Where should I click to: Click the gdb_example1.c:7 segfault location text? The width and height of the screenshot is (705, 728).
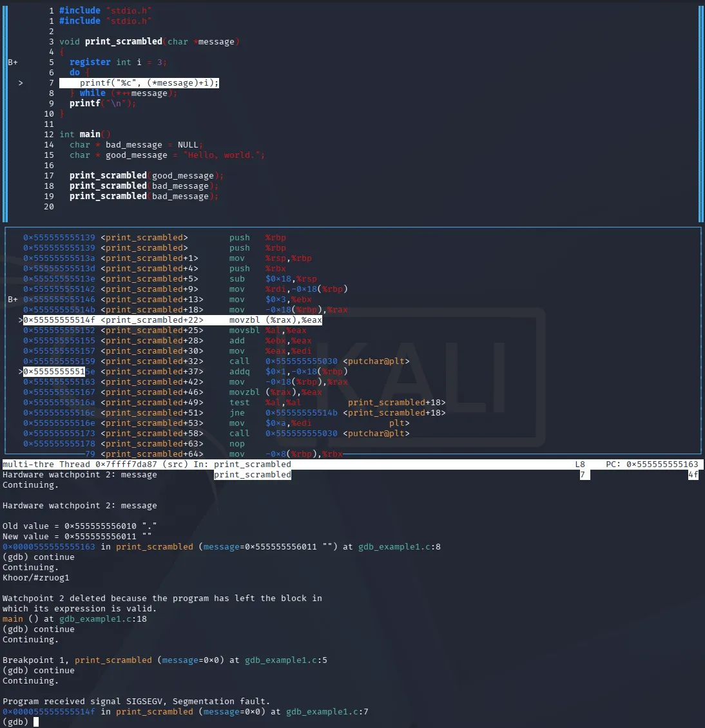click(327, 712)
